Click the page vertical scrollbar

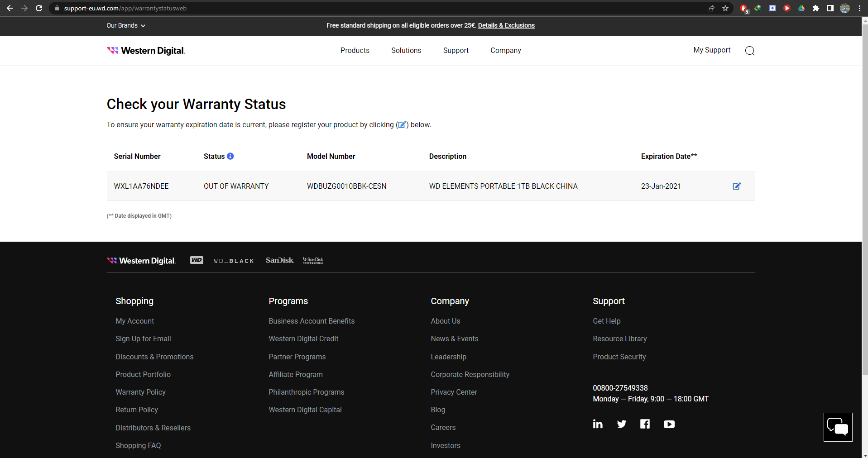pyautogui.click(x=865, y=199)
